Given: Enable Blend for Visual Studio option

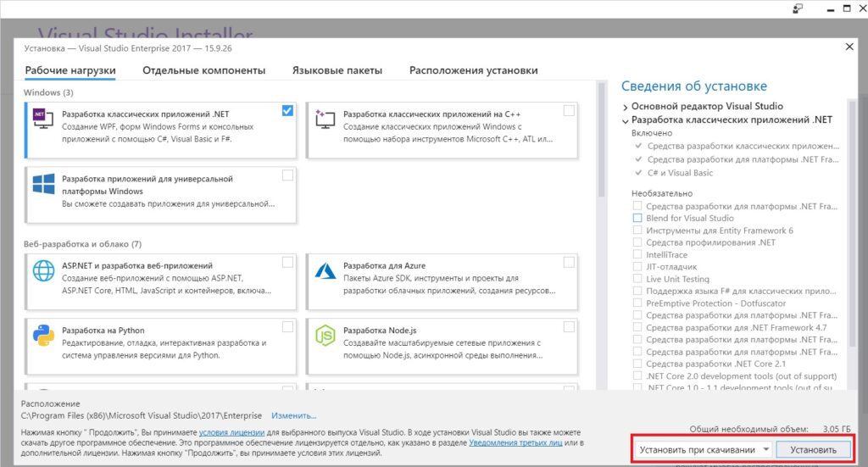Looking at the screenshot, I should point(637,218).
